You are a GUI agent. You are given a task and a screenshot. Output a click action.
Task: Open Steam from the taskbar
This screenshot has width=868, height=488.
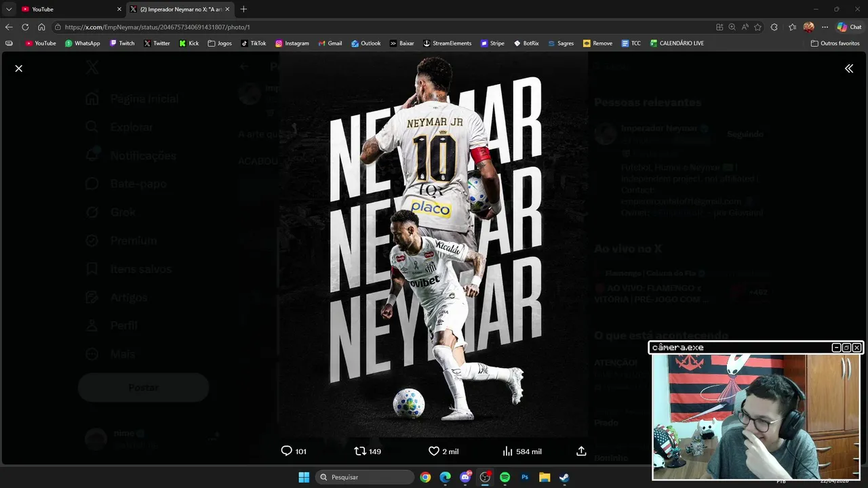point(564,477)
